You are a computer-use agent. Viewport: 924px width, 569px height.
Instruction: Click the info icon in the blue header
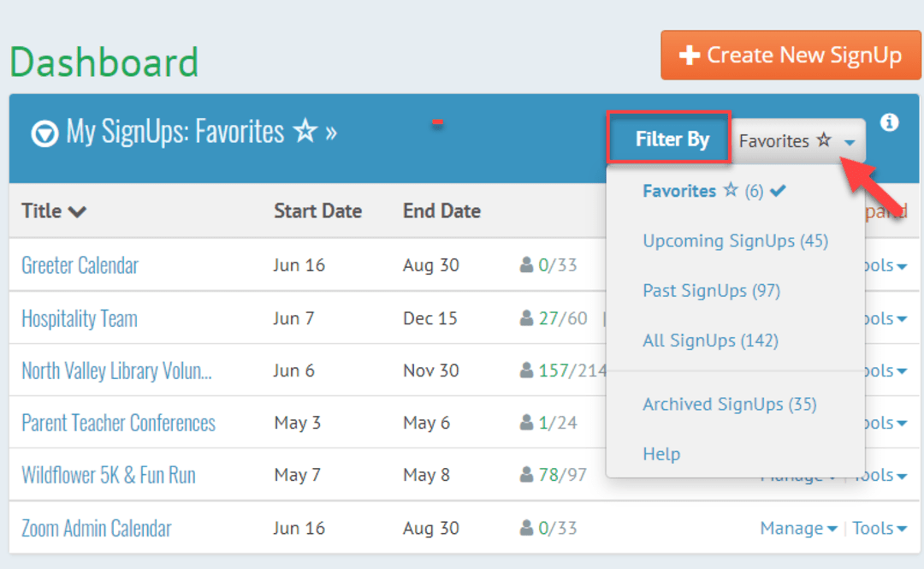(x=890, y=122)
